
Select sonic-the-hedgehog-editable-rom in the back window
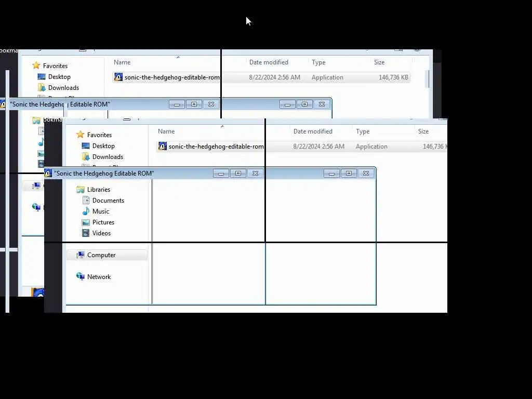coord(172,77)
